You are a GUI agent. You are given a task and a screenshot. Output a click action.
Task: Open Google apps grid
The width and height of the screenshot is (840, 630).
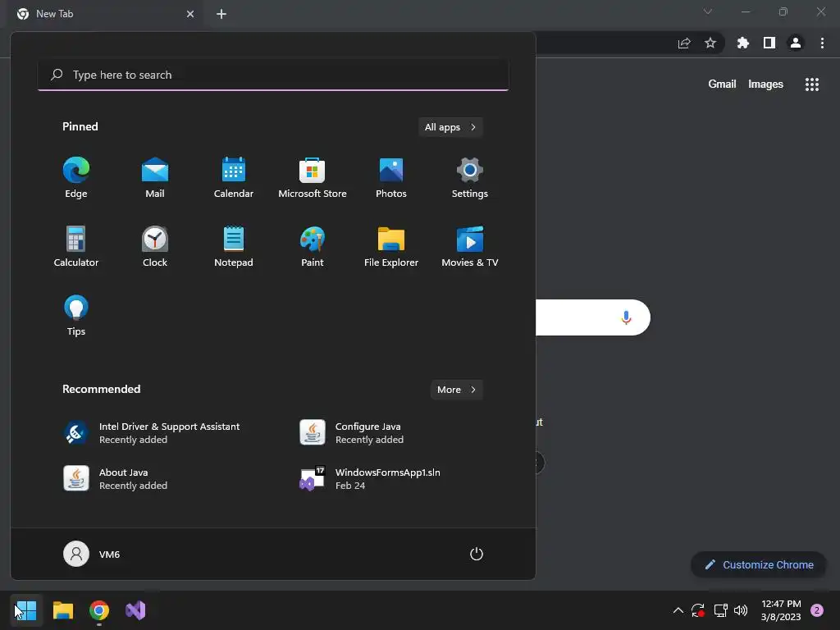click(x=812, y=84)
